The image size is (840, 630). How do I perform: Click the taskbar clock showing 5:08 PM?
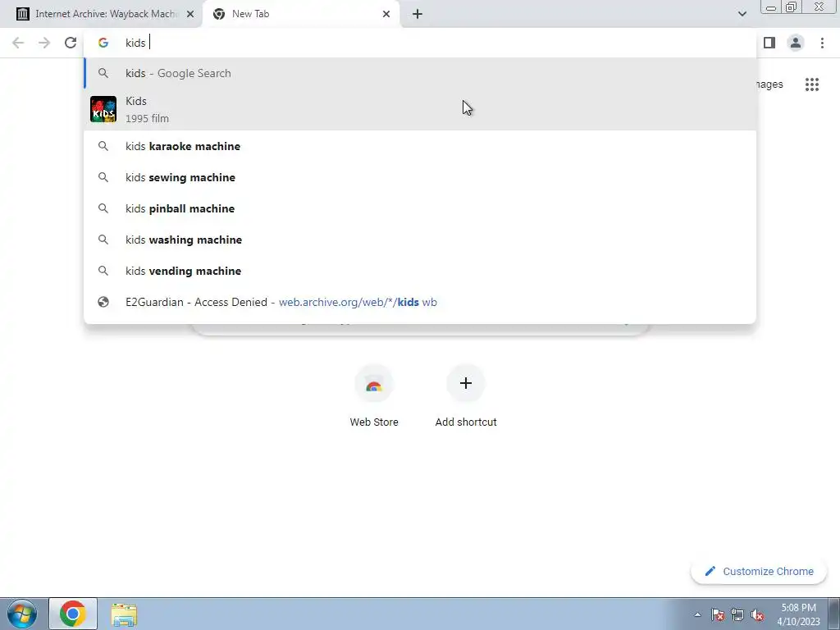tap(798, 614)
